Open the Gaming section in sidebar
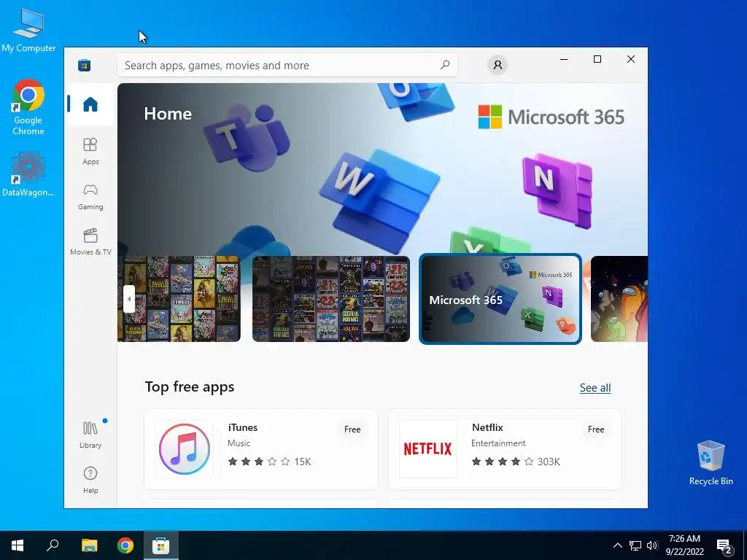The image size is (747, 560). (90, 197)
